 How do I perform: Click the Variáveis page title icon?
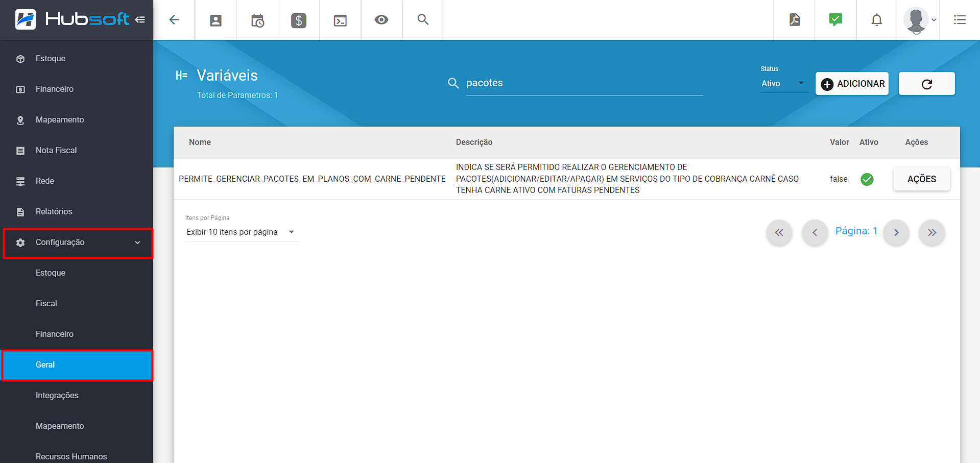coord(181,76)
